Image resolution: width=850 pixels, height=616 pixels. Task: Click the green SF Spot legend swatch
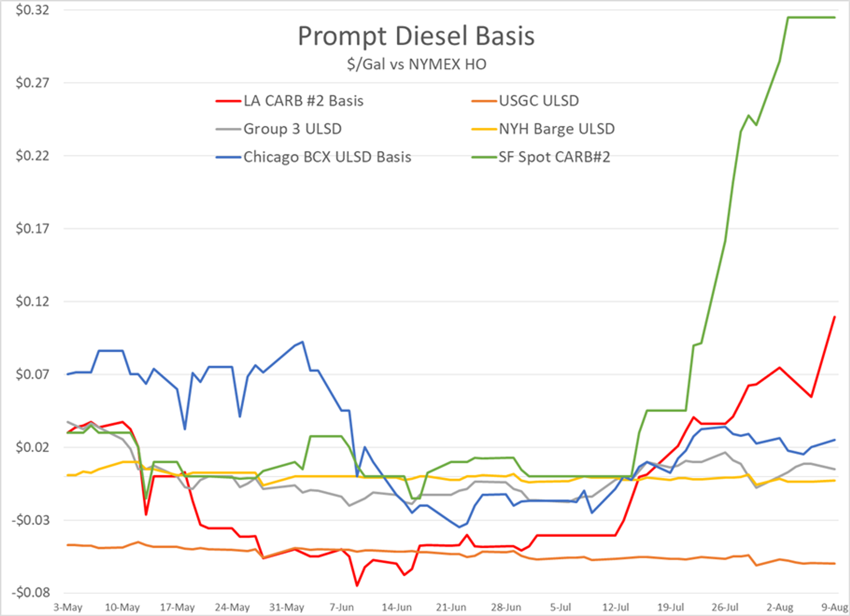pyautogui.click(x=484, y=157)
